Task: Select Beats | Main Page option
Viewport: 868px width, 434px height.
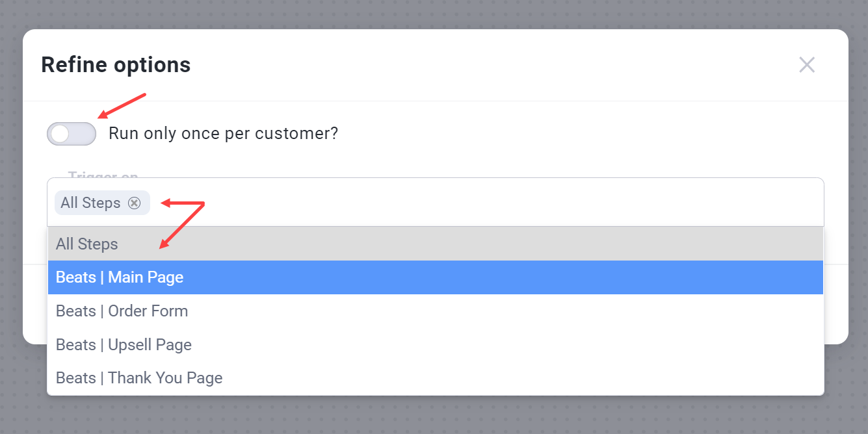Action: click(x=120, y=277)
